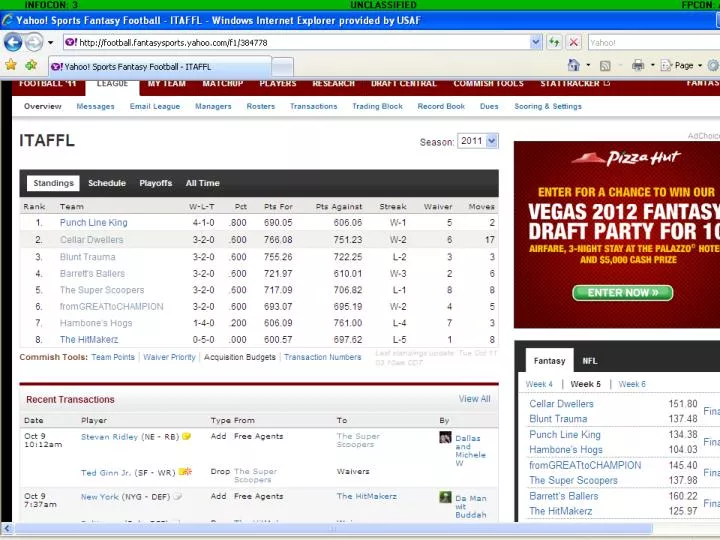Switch to the All Time tab
The height and width of the screenshot is (540, 720).
(202, 183)
